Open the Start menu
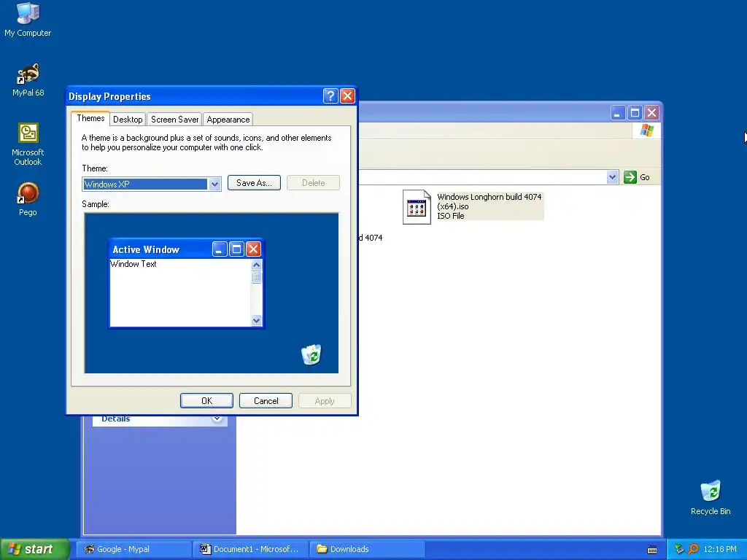The width and height of the screenshot is (747, 560). tap(35, 549)
